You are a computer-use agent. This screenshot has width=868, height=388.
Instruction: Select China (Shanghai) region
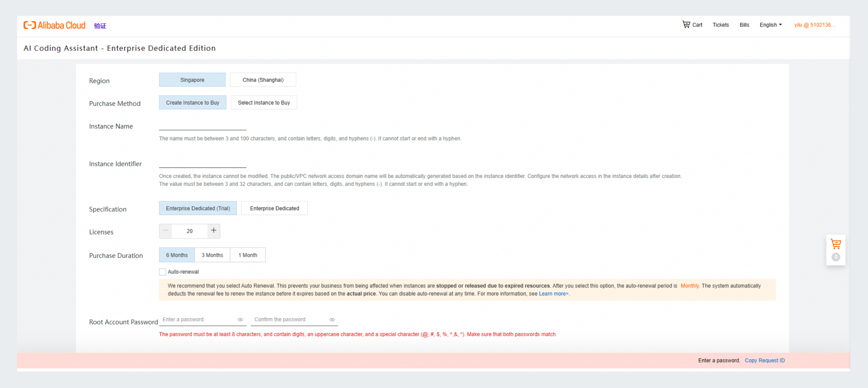tap(263, 80)
